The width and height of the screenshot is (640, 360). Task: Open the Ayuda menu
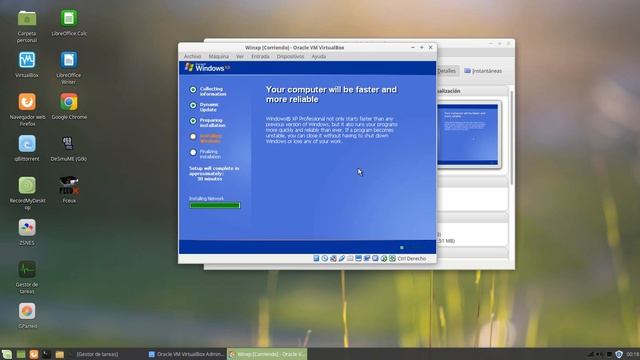pos(318,56)
